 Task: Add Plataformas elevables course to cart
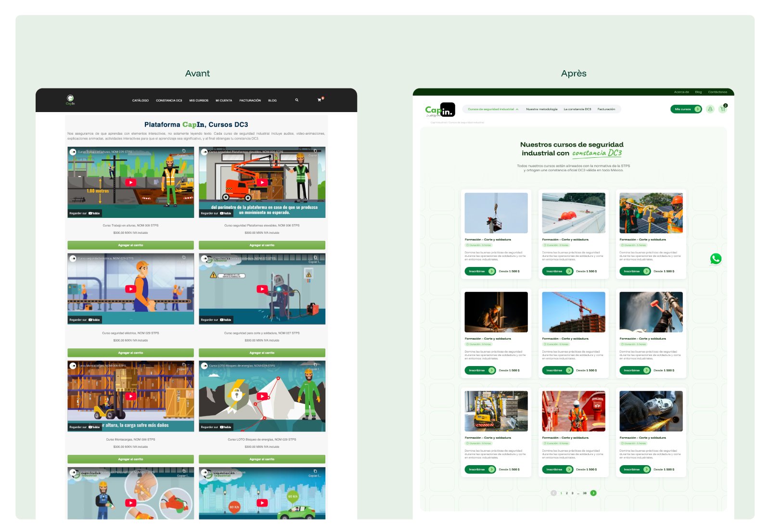(262, 245)
